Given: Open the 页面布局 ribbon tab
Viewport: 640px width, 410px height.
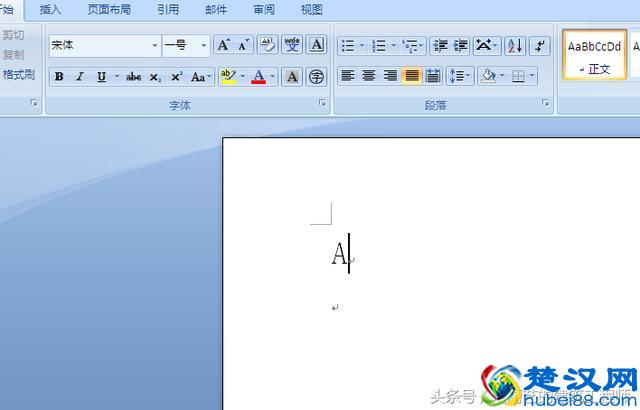Looking at the screenshot, I should [x=109, y=9].
